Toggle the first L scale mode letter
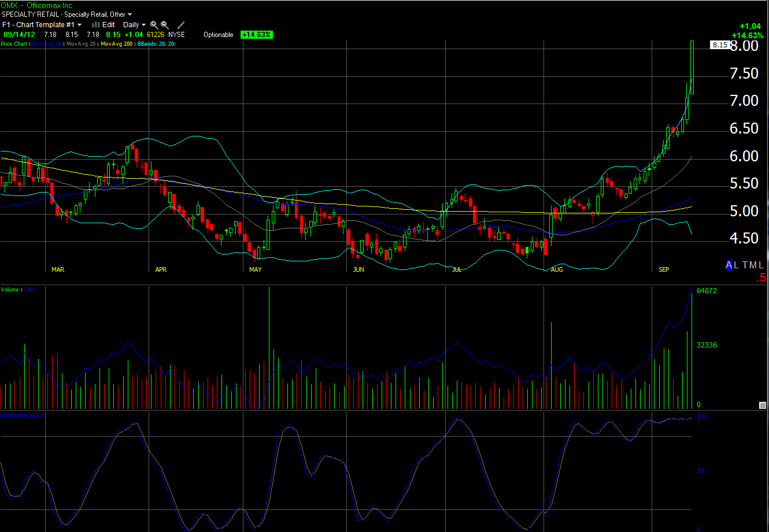The image size is (769, 532). pos(737,265)
